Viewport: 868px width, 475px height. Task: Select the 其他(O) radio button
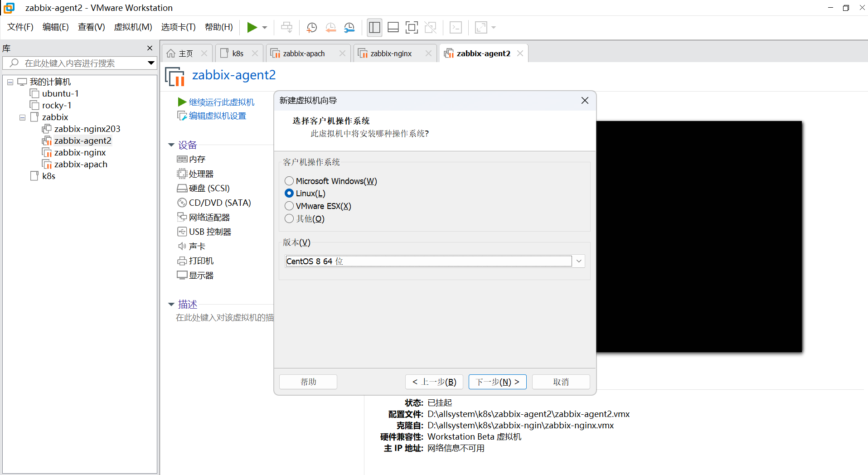[x=289, y=218]
